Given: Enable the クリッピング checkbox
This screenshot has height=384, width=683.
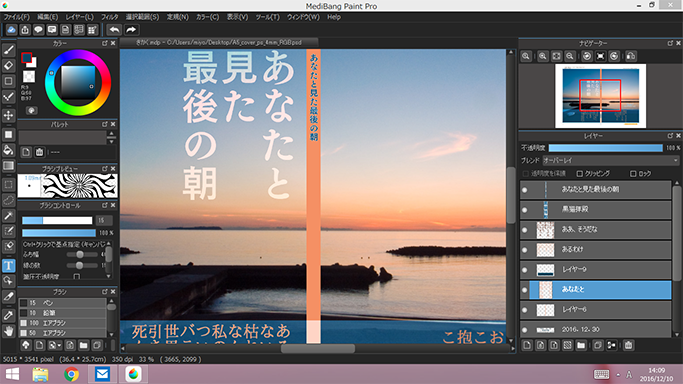Looking at the screenshot, I should tap(580, 173).
